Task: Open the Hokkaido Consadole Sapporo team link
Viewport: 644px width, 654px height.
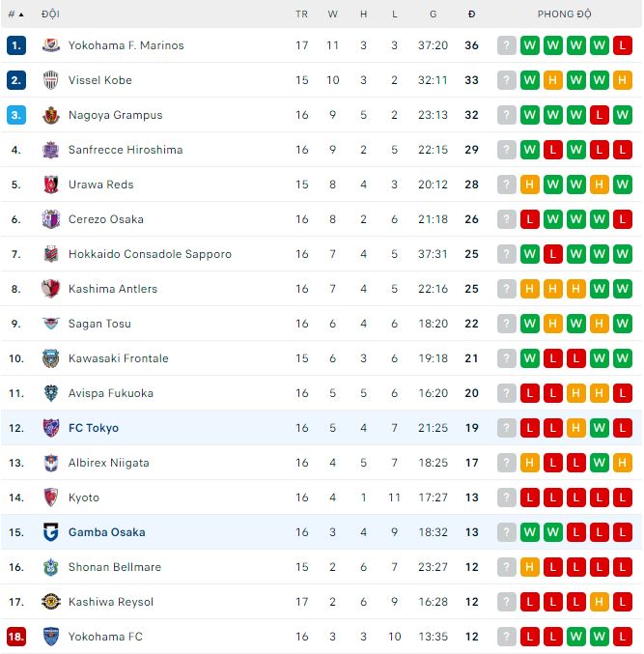Action: 150,254
